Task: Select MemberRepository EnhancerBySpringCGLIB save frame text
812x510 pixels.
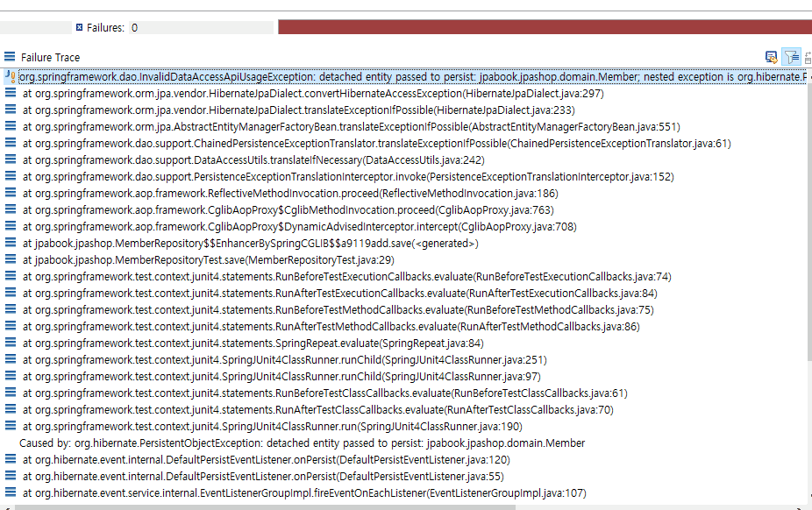Action: tap(250, 243)
